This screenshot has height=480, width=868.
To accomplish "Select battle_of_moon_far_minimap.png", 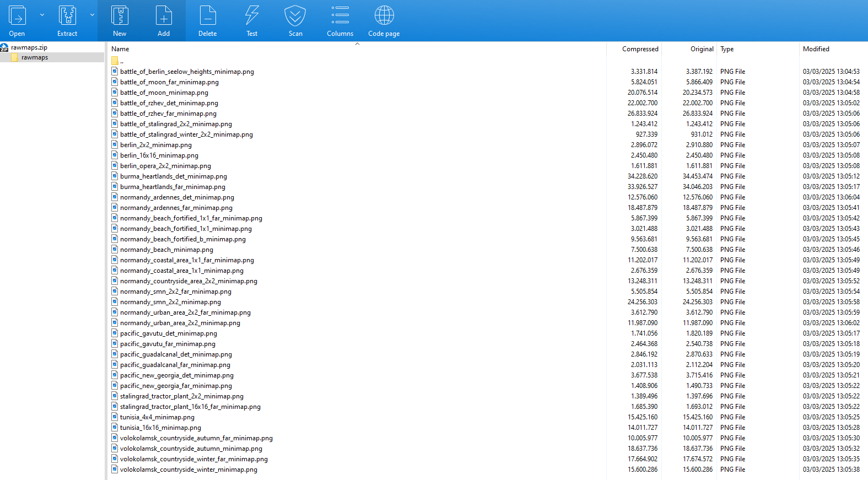I will pyautogui.click(x=169, y=82).
